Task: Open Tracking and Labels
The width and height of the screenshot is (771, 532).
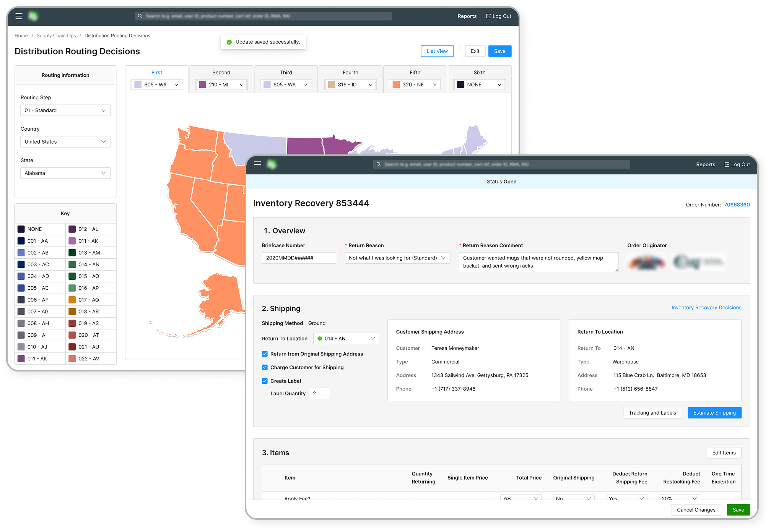Action: [x=652, y=413]
